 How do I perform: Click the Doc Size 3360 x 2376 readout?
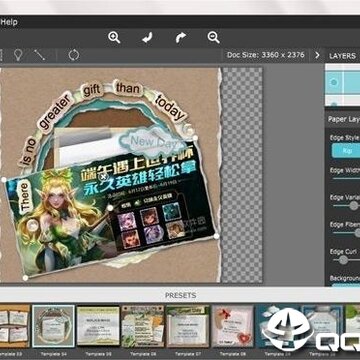266,55
